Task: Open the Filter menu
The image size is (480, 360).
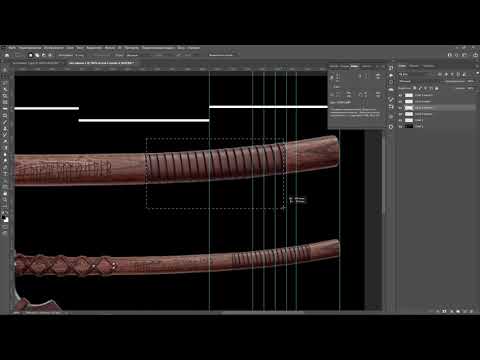Action: tap(110, 48)
